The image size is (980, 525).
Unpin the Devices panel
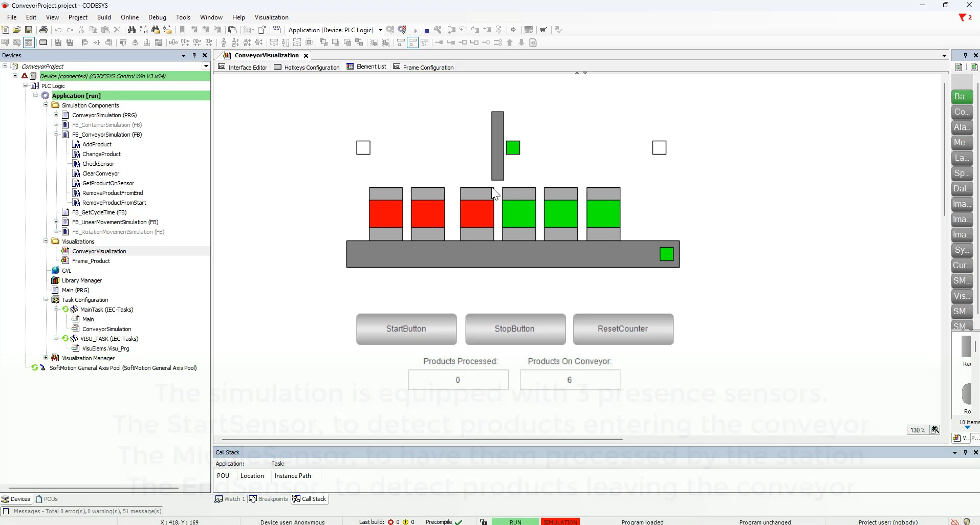tap(194, 56)
